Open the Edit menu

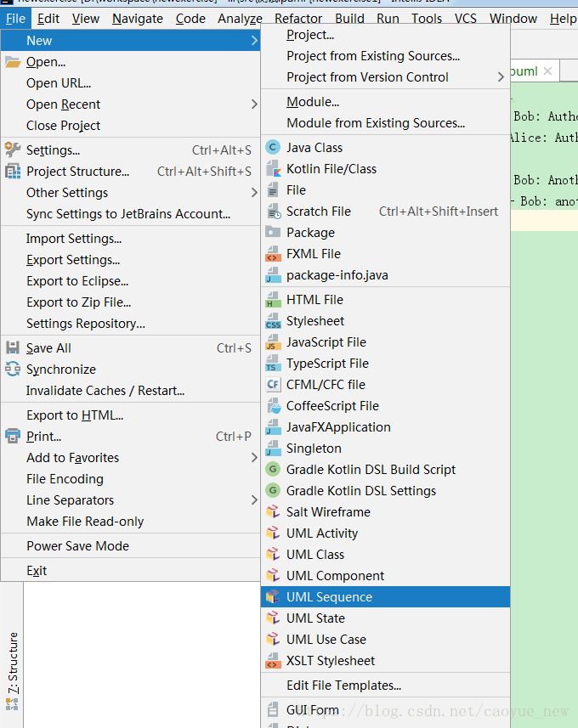click(x=48, y=19)
